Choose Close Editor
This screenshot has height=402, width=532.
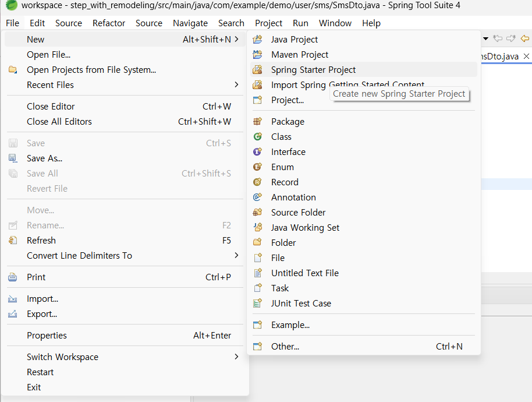click(x=125, y=106)
